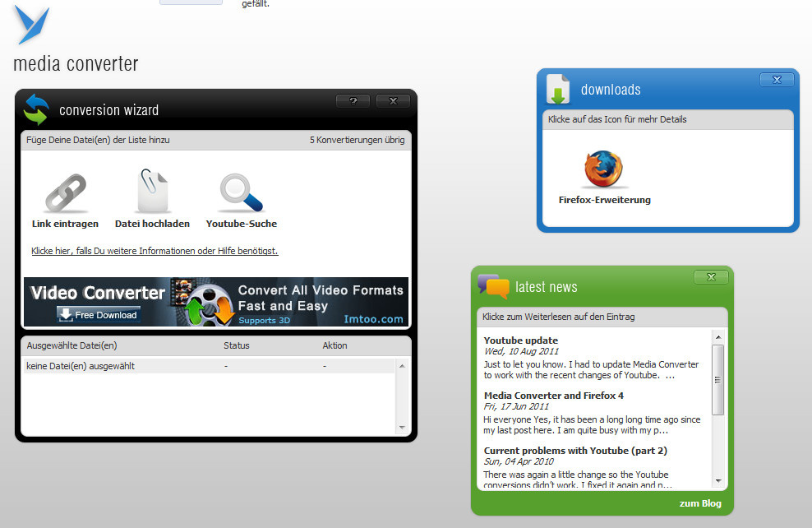Click the news list scrollbar thumb
Screen dimensions: 812x528
pos(717,380)
